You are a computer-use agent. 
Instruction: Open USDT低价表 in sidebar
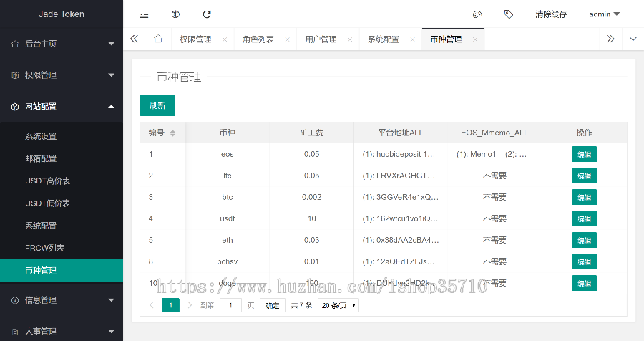48,203
